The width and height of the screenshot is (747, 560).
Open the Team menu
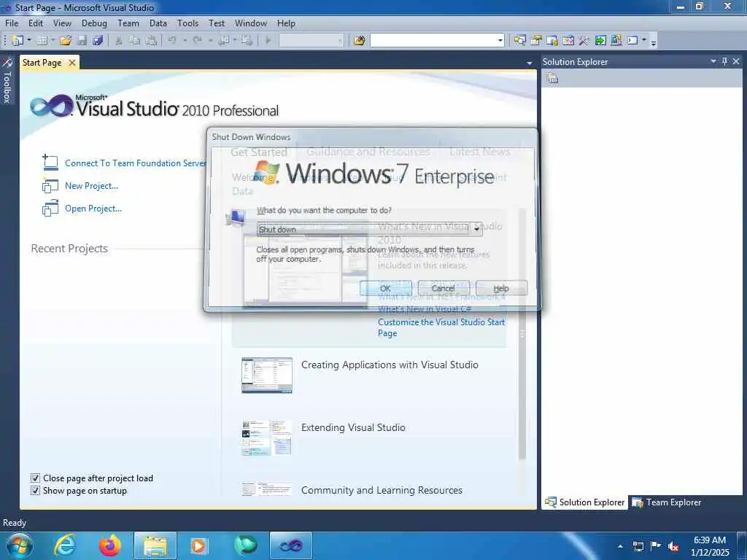pos(128,23)
